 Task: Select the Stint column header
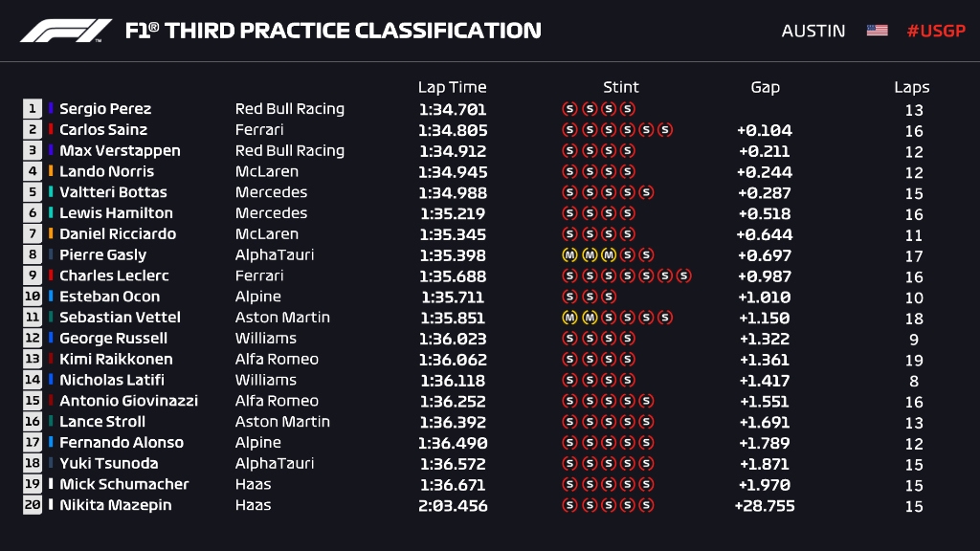pos(621,87)
